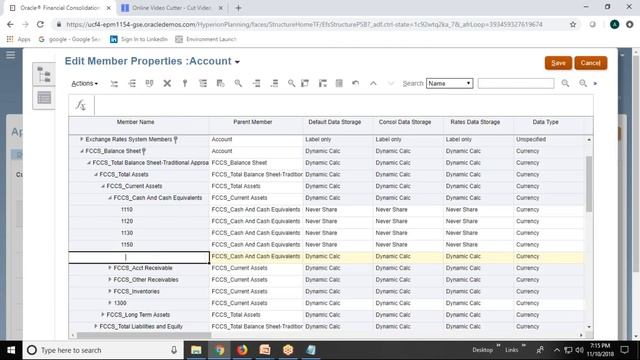This screenshot has height=360, width=640.
Task: Click the Move Up caret icon
Action: tap(373, 83)
